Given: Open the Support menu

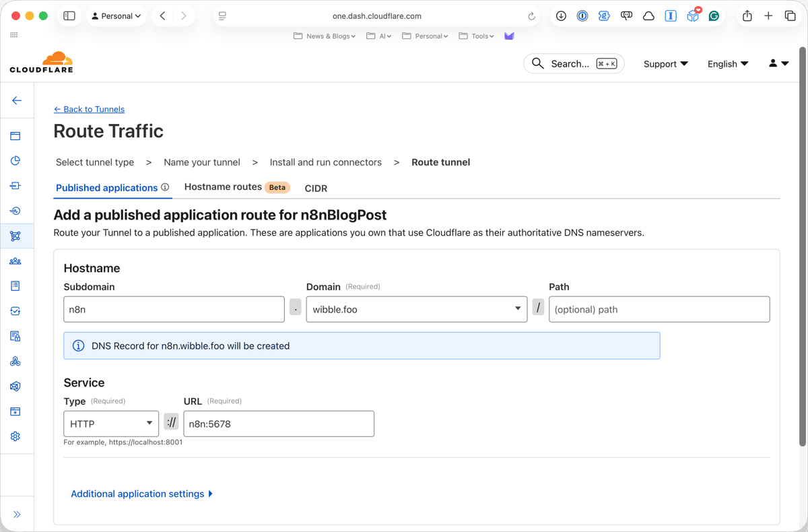Looking at the screenshot, I should tap(665, 64).
